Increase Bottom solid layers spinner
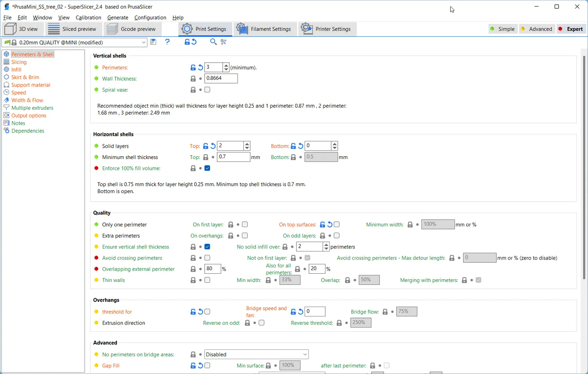This screenshot has width=588, height=374. [x=334, y=144]
